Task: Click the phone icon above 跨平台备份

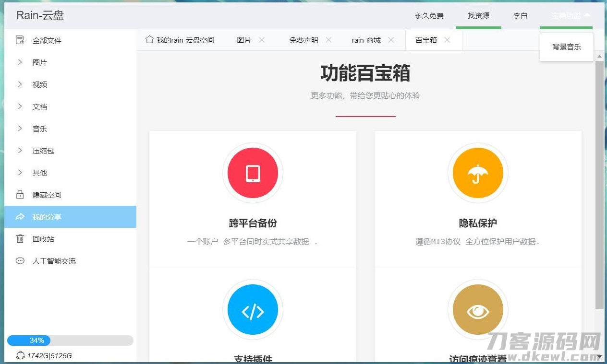Action: [253, 173]
